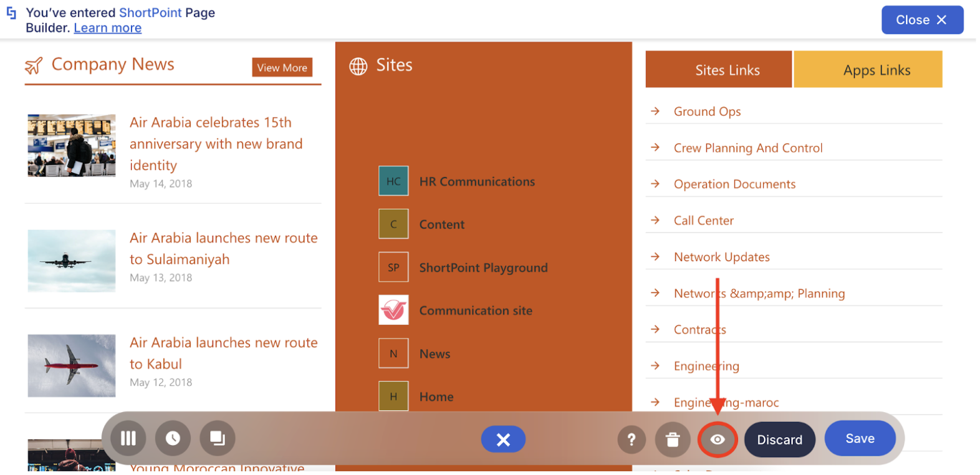Screen dimensions: 980x475
Task: Open Operation Documents link
Action: (x=734, y=184)
